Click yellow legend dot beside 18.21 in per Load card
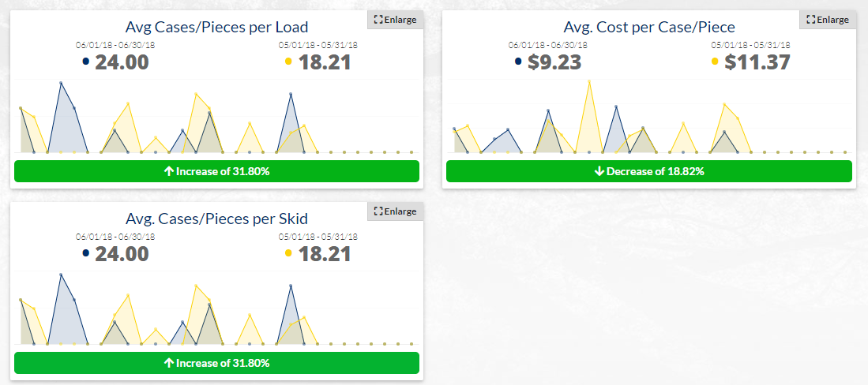The image size is (868, 385). click(288, 62)
